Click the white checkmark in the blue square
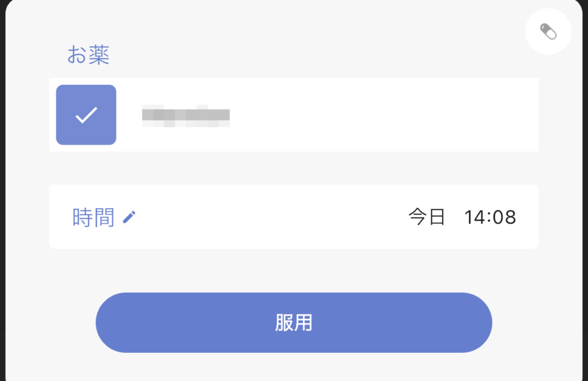The width and height of the screenshot is (588, 381). [x=86, y=115]
